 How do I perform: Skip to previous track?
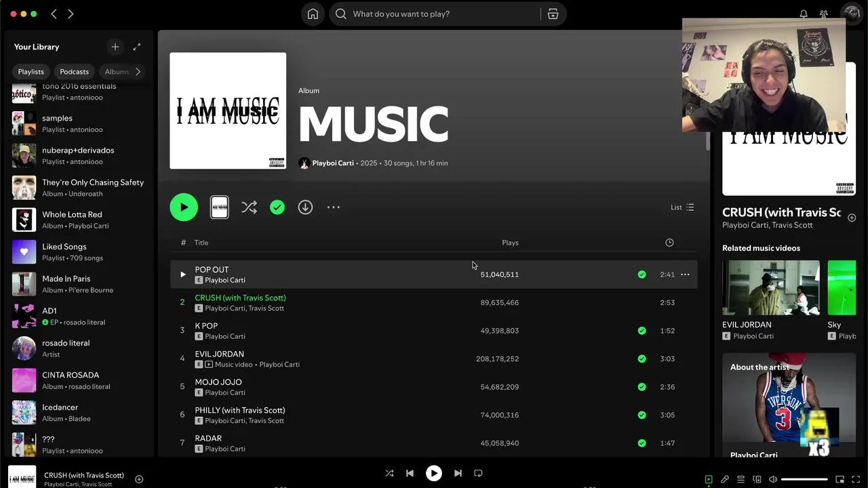[410, 473]
